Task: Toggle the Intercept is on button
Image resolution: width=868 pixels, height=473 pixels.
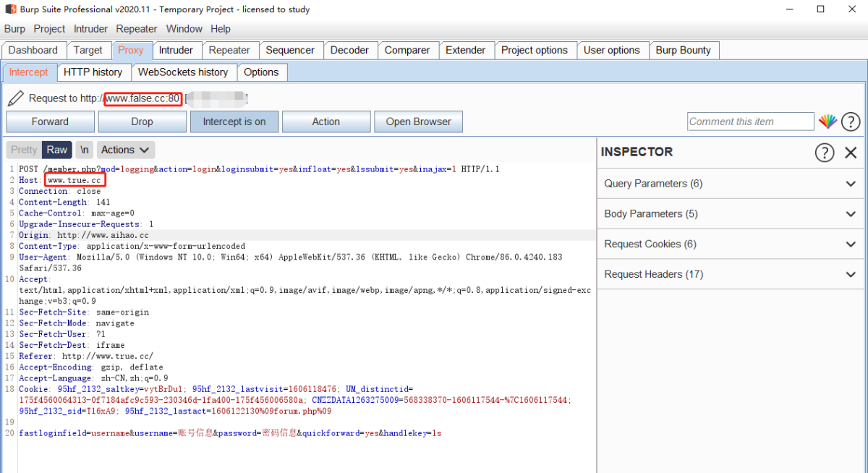Action: click(x=234, y=122)
